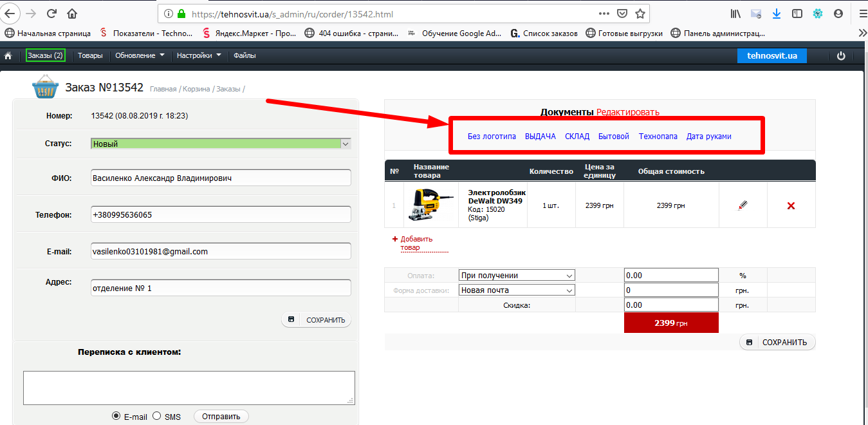Click the Скидка amount input field
This screenshot has width=868, height=425.
pos(671,305)
